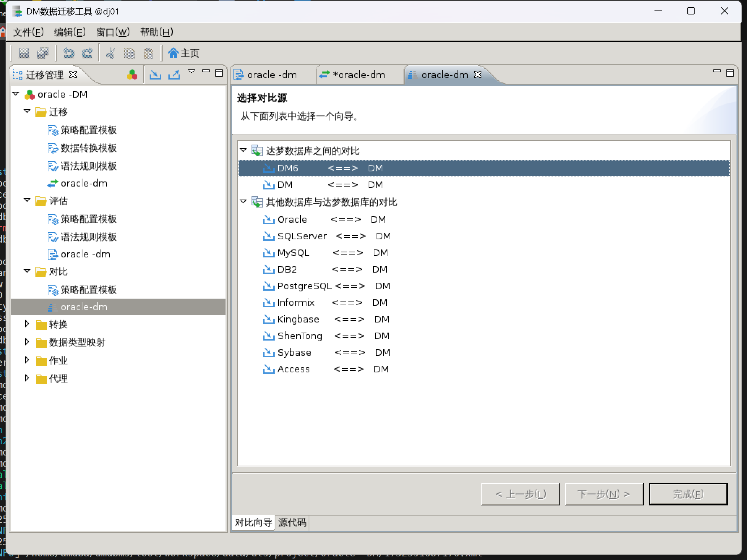The image size is (747, 560).
Task: Open the 窗口(W) menu
Action: tap(113, 32)
